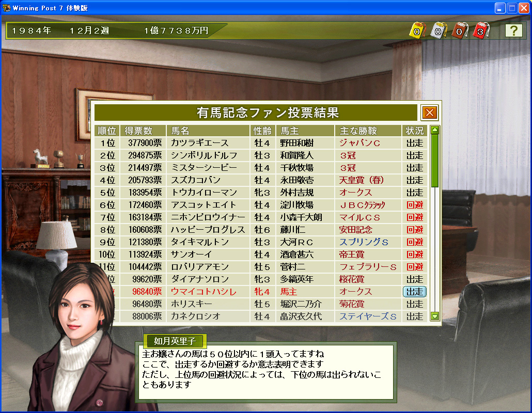Click the 天皇賞（春） main win entry

click(x=362, y=180)
